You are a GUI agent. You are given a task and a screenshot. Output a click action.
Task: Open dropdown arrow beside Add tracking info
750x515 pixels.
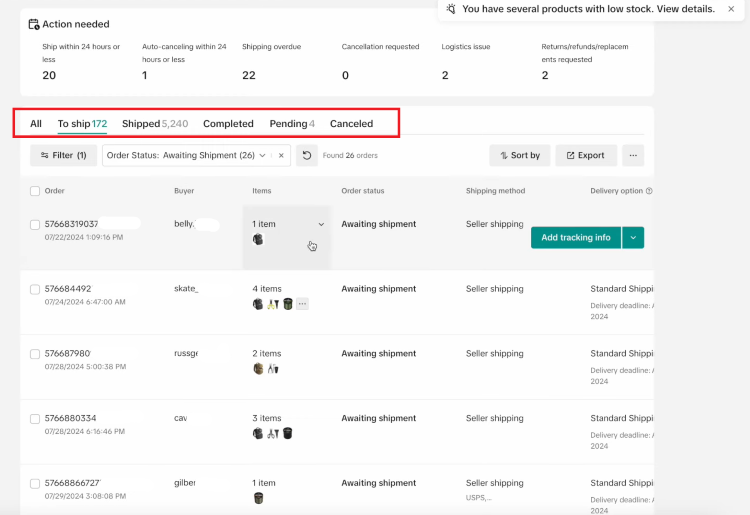pos(633,238)
